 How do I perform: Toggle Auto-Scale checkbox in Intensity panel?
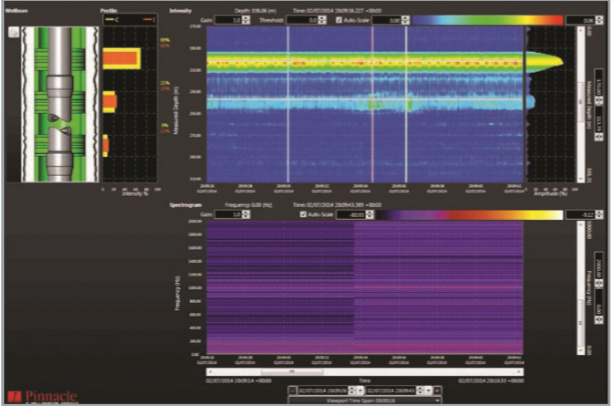pos(338,19)
